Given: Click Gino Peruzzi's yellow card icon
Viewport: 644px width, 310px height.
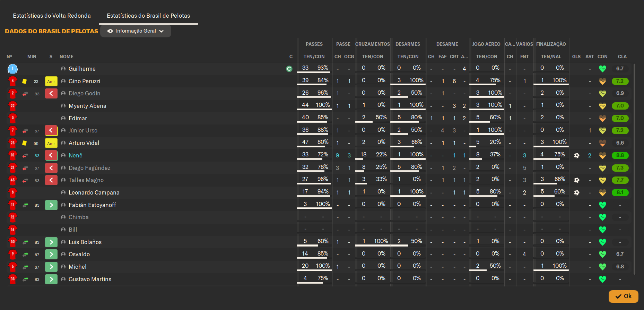Looking at the screenshot, I should (25, 81).
